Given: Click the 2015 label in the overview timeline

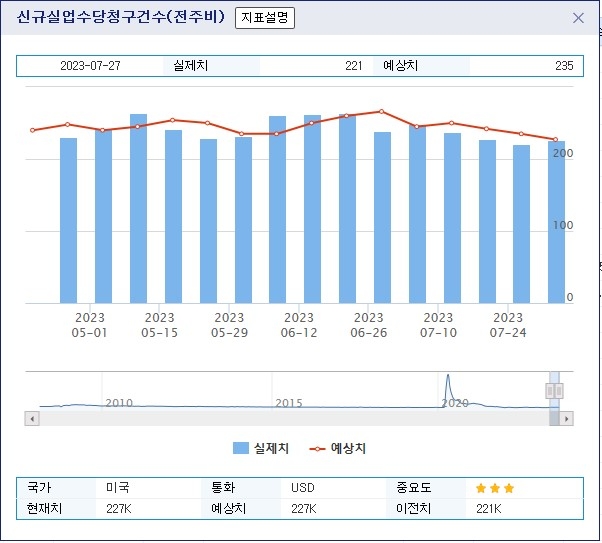Looking at the screenshot, I should coord(289,403).
